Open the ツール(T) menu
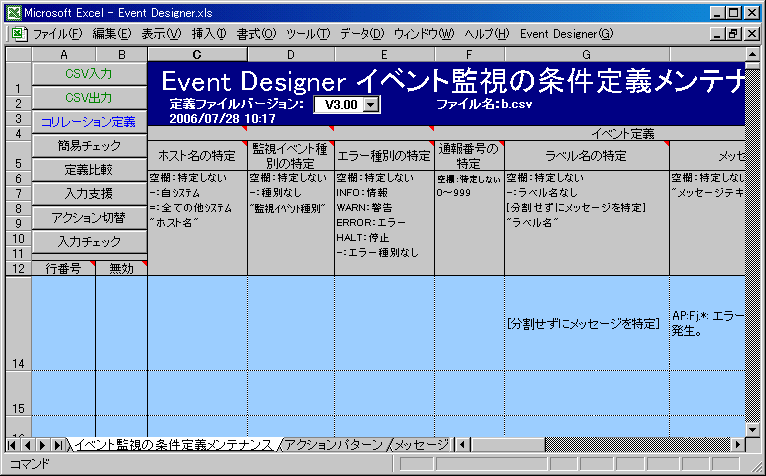The height and width of the screenshot is (476, 766). pyautogui.click(x=308, y=34)
